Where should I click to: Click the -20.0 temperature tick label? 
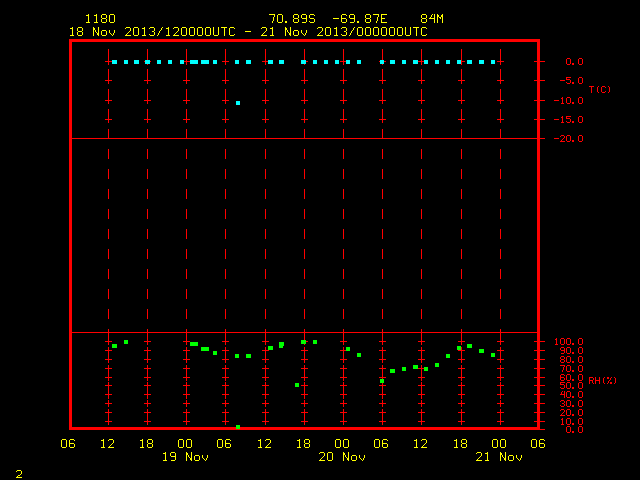click(x=569, y=139)
